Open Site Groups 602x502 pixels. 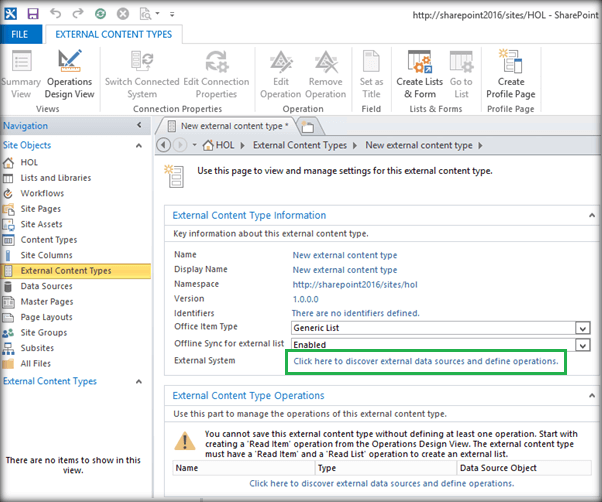click(44, 332)
